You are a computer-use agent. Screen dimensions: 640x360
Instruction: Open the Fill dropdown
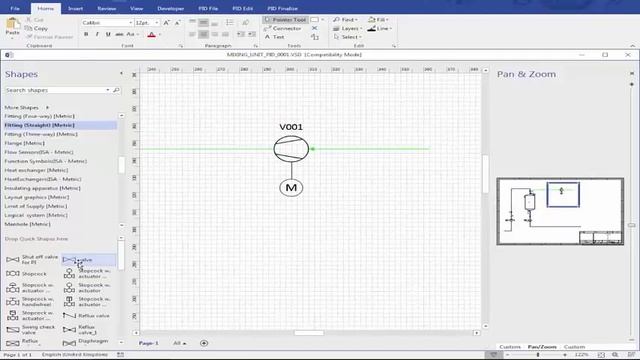[378, 20]
